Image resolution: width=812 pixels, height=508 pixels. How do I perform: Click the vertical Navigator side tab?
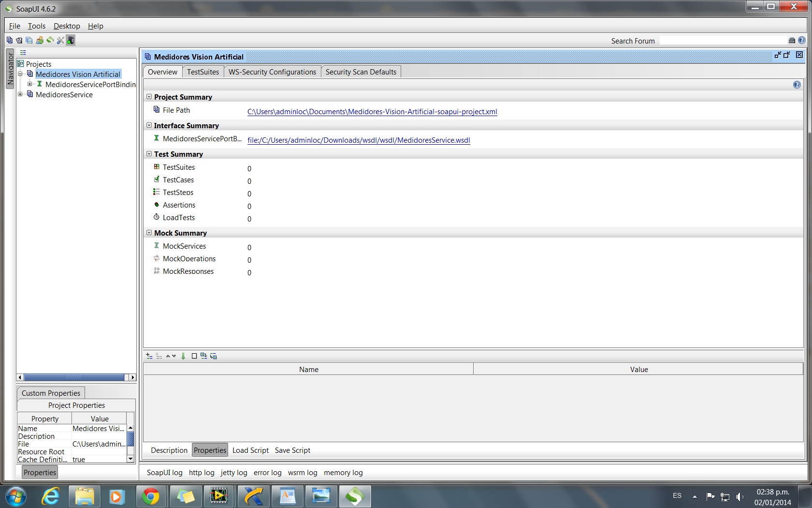10,69
